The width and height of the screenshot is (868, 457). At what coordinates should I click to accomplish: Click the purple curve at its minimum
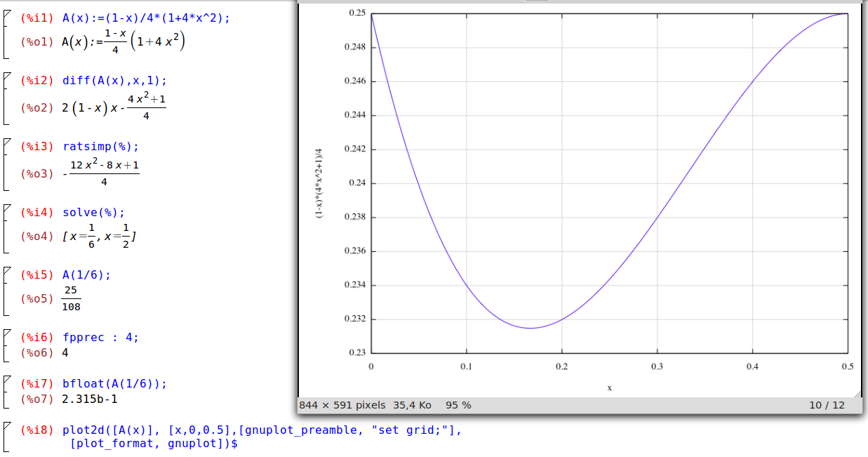coord(530,328)
